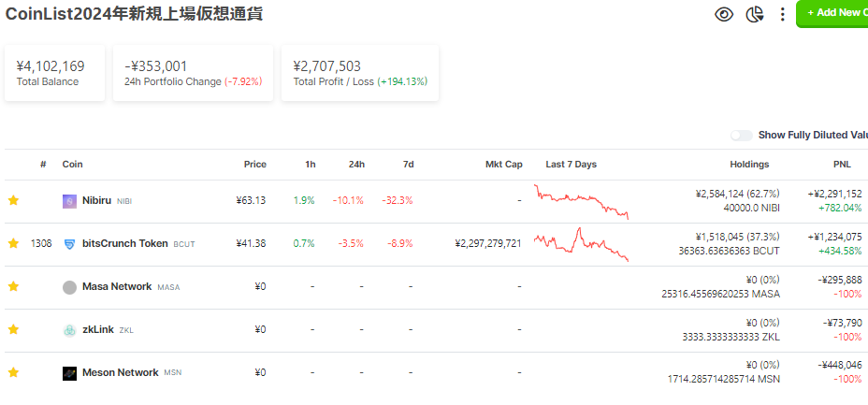Click holdings amount 36363.63636363 BCUT

click(729, 252)
